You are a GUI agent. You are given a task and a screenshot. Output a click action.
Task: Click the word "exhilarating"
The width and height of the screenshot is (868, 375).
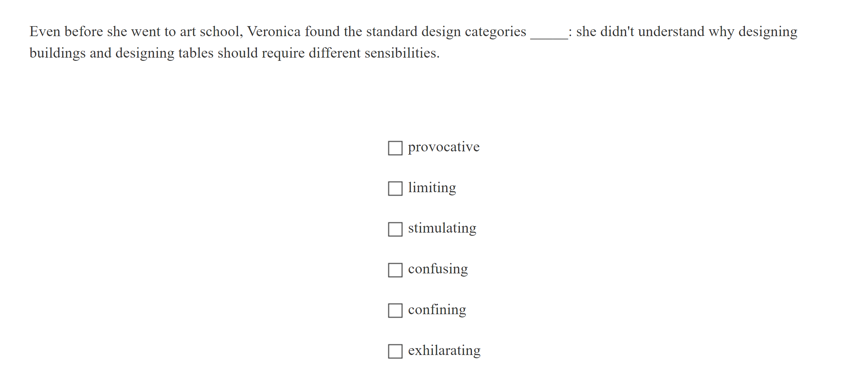445,351
